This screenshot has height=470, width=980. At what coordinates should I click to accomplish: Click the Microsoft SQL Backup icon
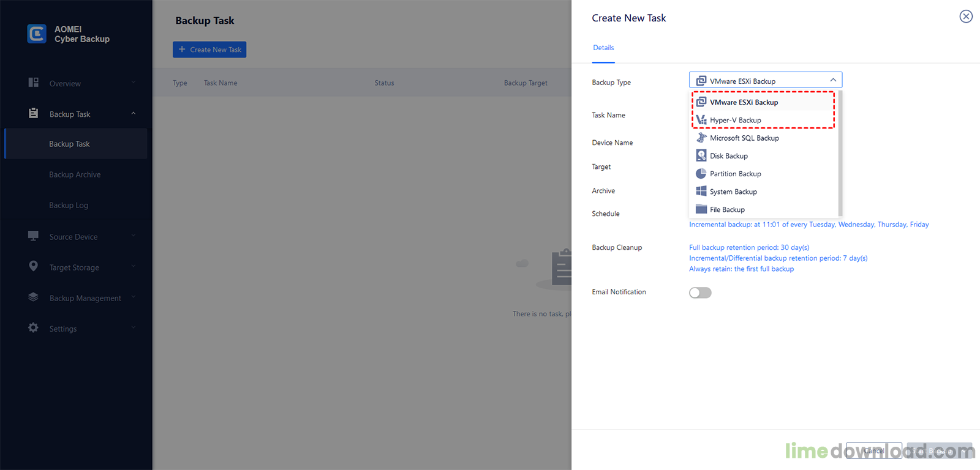(x=701, y=138)
